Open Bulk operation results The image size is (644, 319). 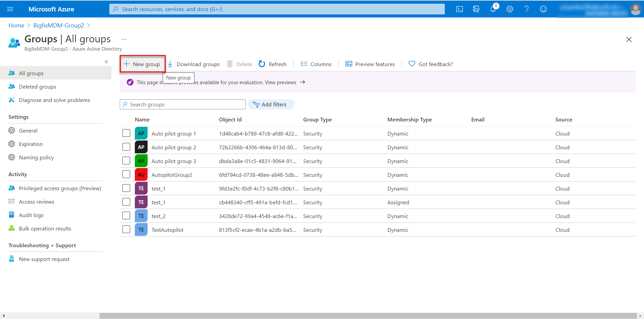(x=45, y=228)
